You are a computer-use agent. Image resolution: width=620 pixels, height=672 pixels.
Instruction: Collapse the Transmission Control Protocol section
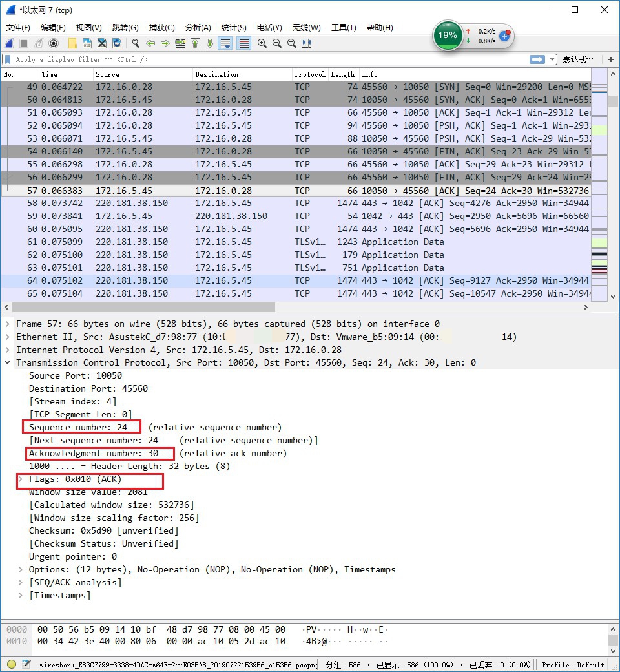point(7,362)
